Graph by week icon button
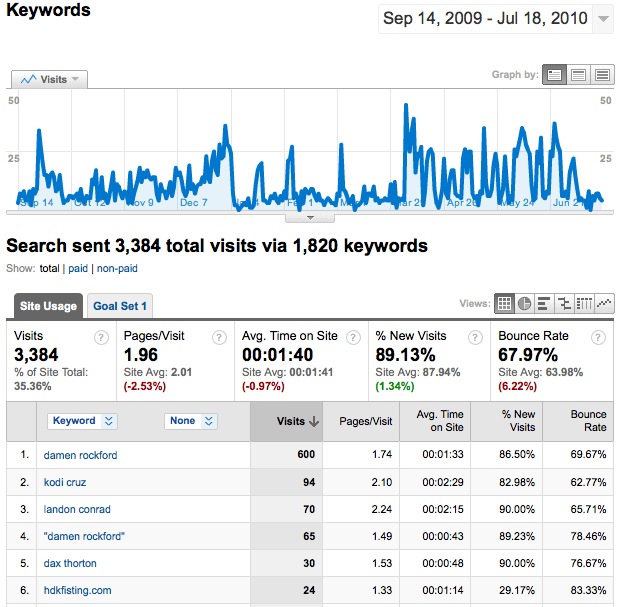The image size is (618, 607). click(x=578, y=74)
